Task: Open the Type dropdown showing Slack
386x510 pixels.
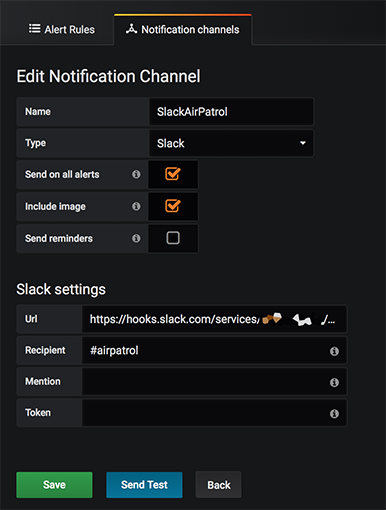Action: click(x=231, y=143)
